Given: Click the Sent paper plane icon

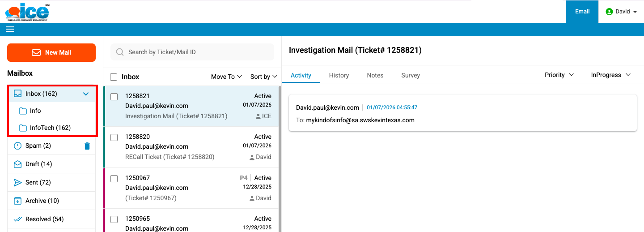Looking at the screenshot, I should coord(17,183).
